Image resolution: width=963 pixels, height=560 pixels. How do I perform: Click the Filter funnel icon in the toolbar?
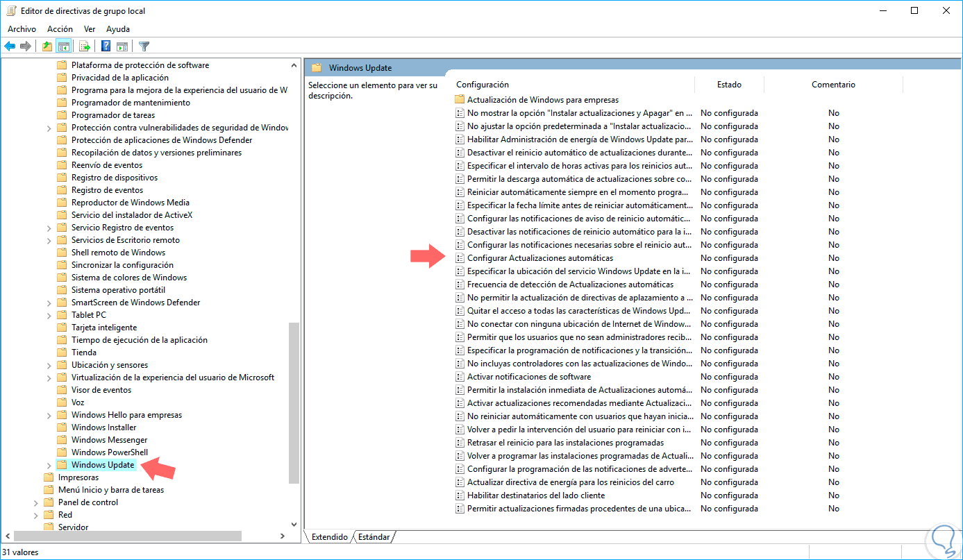(144, 46)
